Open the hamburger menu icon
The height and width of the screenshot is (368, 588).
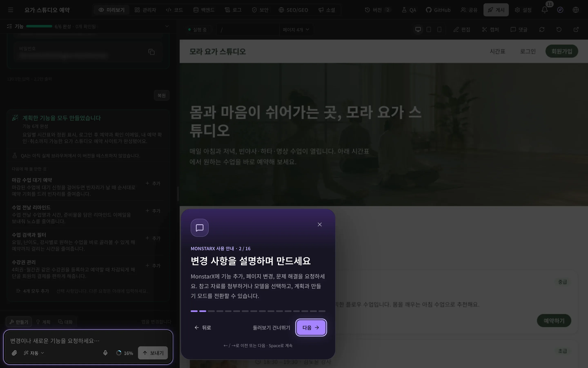pos(10,10)
